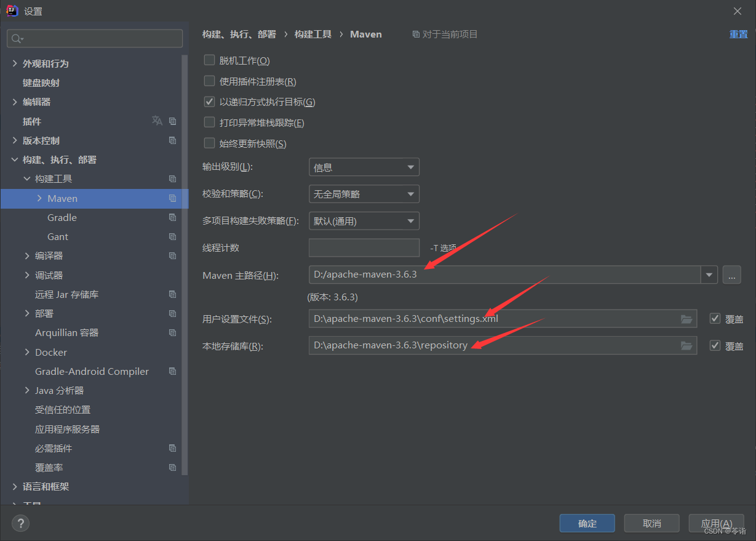Select 应用程序服务器 settings item
Screen dimensions: 756x541
point(68,429)
